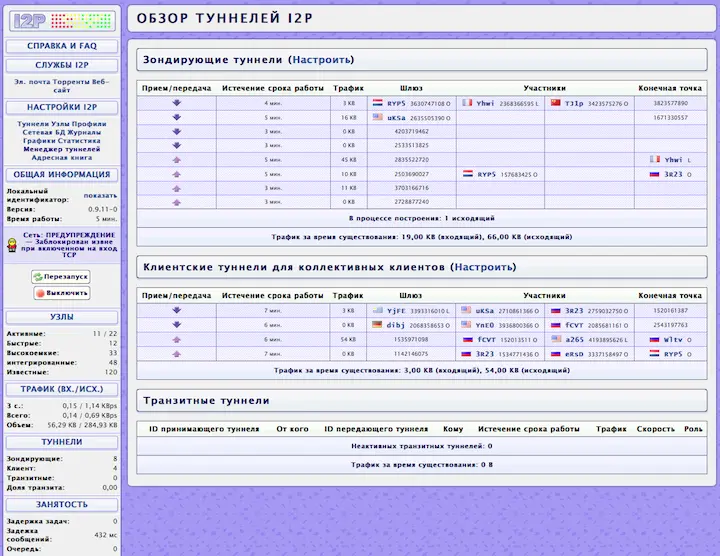Click the Russian flag beside eRSD 3337158497
Image resolution: width=720 pixels, height=556 pixels.
(x=556, y=354)
